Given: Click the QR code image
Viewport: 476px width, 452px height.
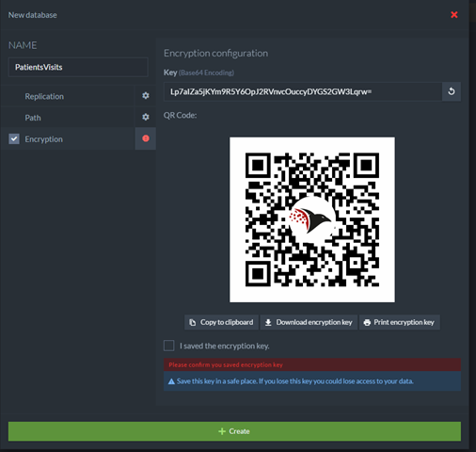Looking at the screenshot, I should 312,219.
